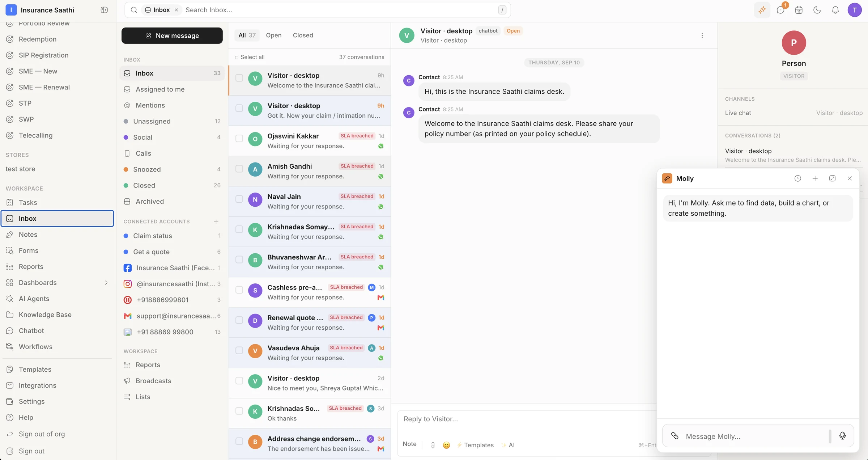Image resolution: width=868 pixels, height=460 pixels.
Task: Switch reply to Note mode
Action: pyautogui.click(x=409, y=444)
